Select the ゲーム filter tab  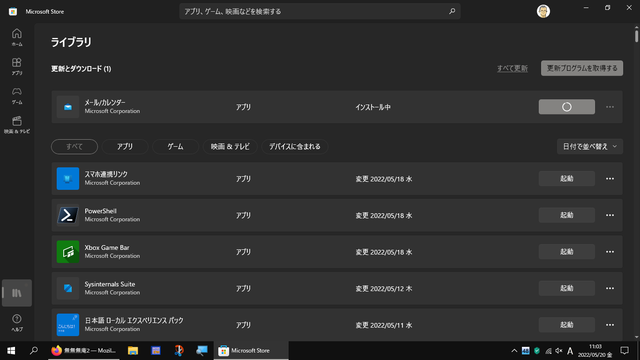176,147
